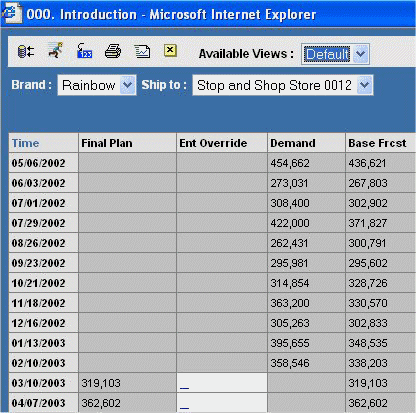Select the 04/07/2003 time row label
This screenshot has height=413, width=416.
pyautogui.click(x=43, y=403)
